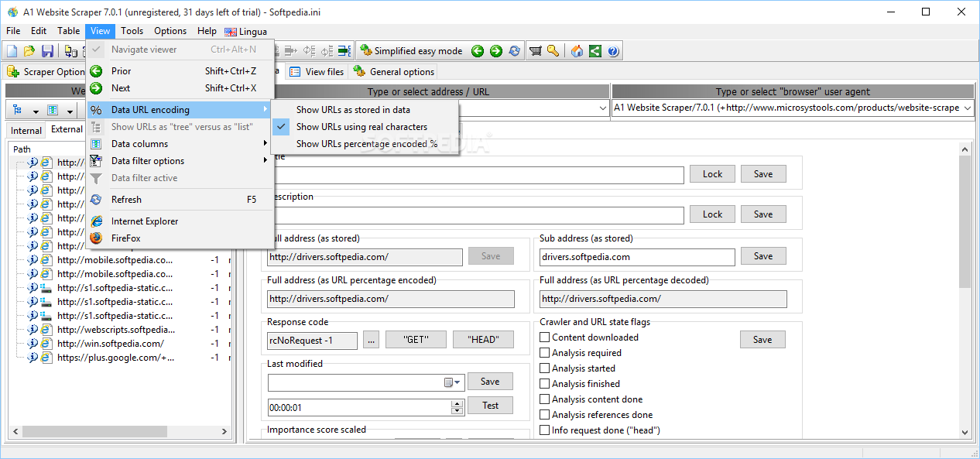Click the Open project folder icon
Screen dimensions: 980x459
[x=29, y=51]
